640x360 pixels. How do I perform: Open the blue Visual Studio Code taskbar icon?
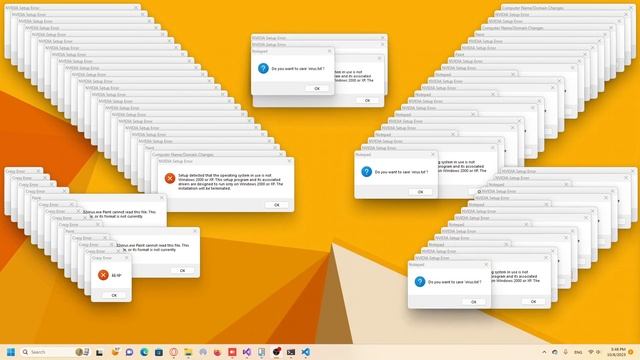(x=305, y=352)
